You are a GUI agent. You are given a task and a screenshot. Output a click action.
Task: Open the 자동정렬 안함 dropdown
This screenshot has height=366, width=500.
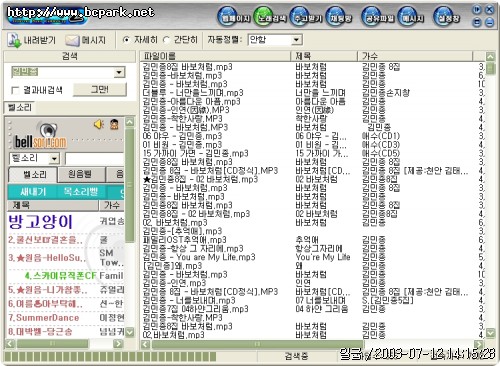pos(275,40)
